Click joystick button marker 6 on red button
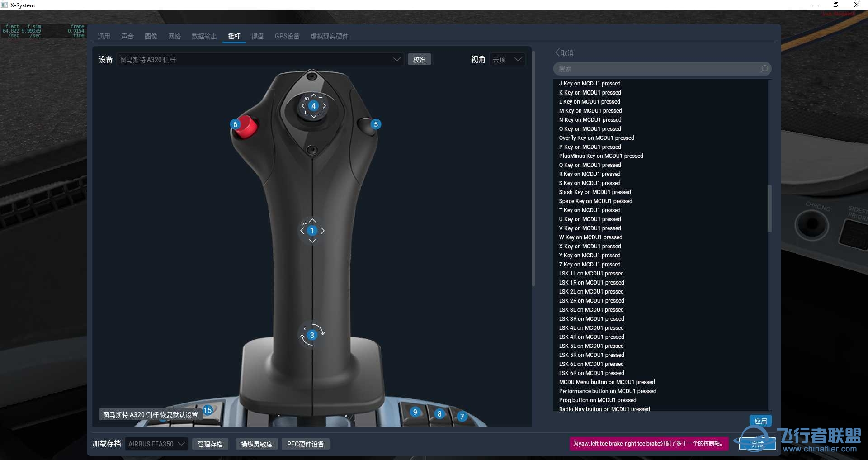This screenshot has width=868, height=460. tap(235, 124)
